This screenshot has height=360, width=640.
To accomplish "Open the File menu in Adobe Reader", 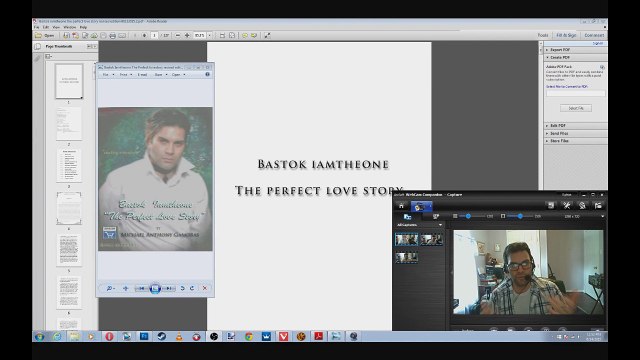I will [37, 27].
